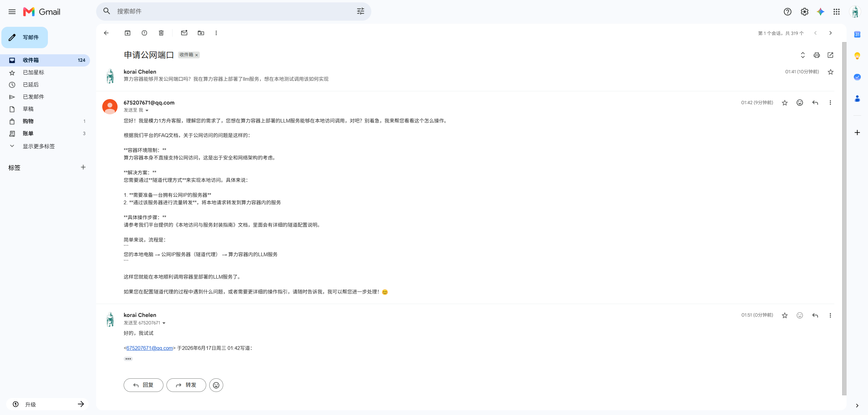Click the 675207671@qq.com email link
868x415 pixels.
[149, 348]
